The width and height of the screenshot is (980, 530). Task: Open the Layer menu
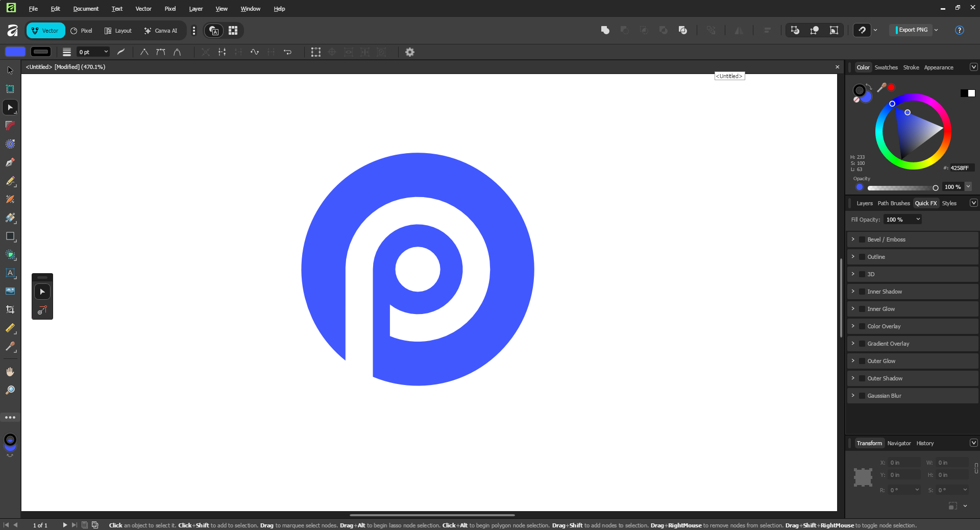(x=195, y=9)
